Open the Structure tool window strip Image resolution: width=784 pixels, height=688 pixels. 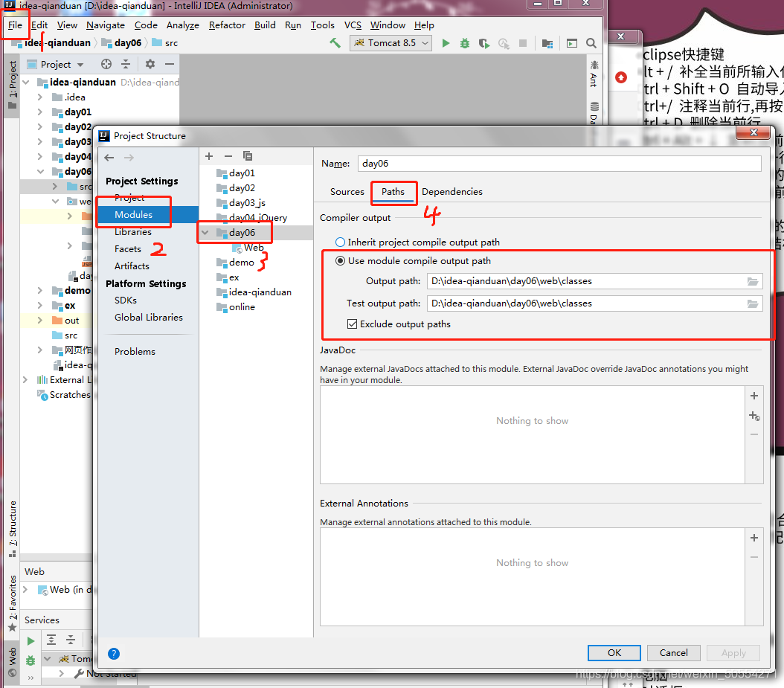click(13, 529)
